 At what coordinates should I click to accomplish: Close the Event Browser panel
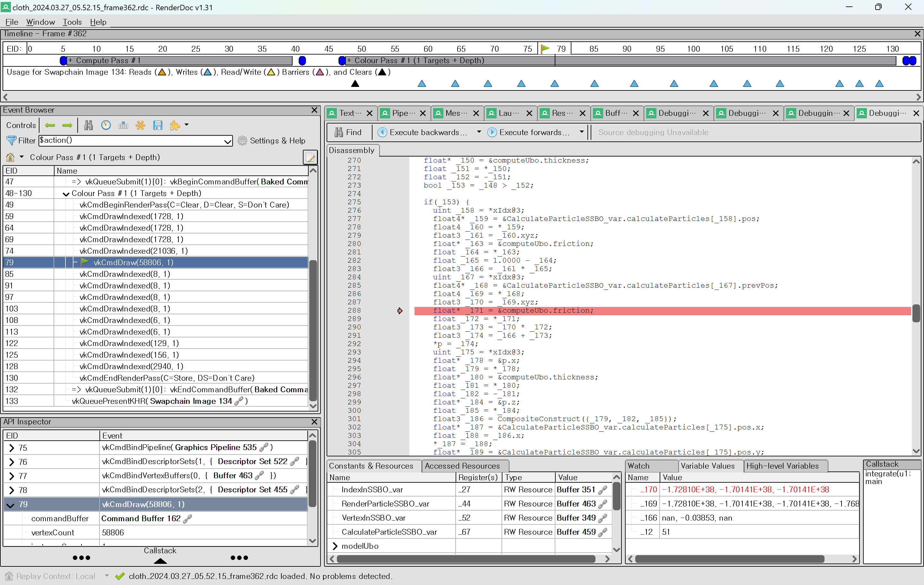pos(314,110)
